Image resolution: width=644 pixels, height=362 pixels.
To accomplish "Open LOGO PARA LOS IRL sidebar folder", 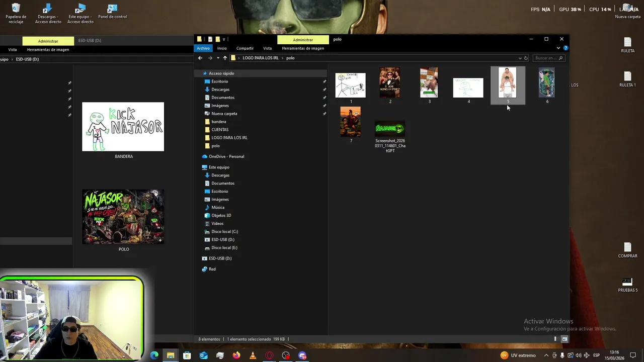I will pyautogui.click(x=229, y=138).
